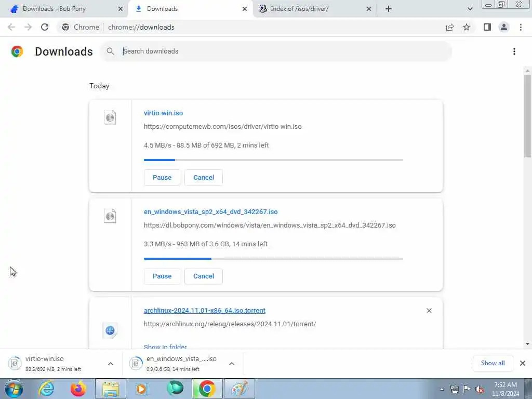This screenshot has height=399, width=532.
Task: Bookmark this tab with the star icon
Action: [x=467, y=27]
